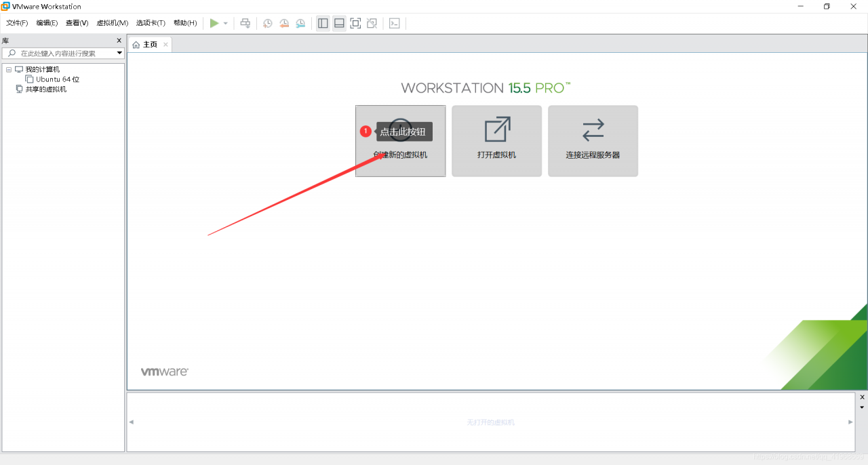Click the magnifier icon in library search

pos(12,53)
